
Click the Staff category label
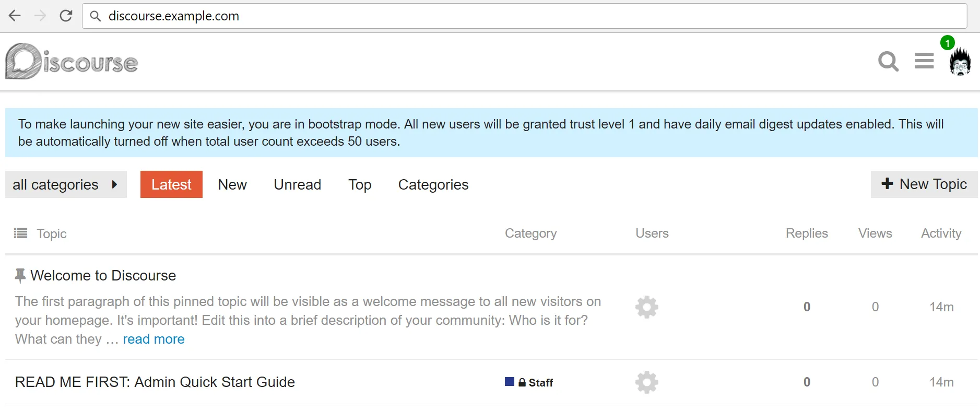(x=540, y=382)
